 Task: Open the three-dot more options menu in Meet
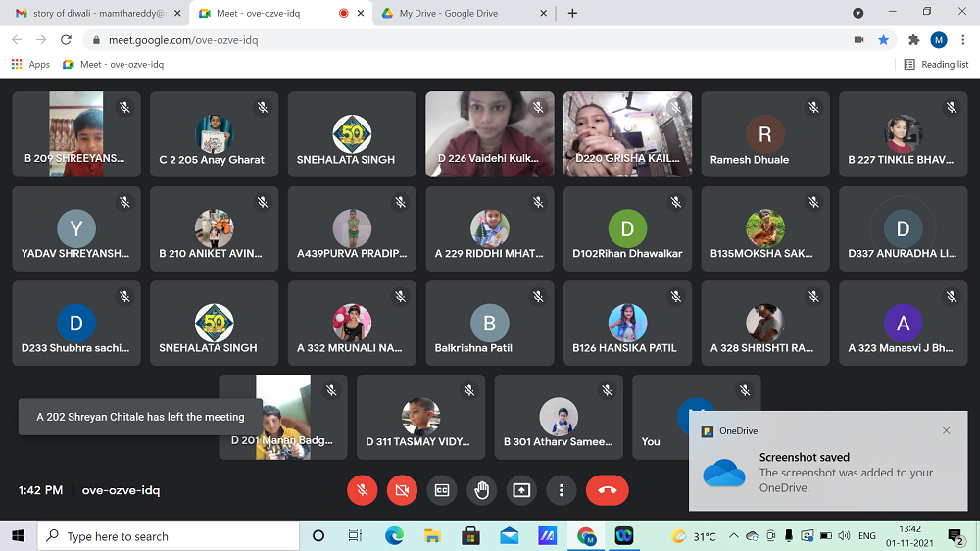[x=561, y=490]
